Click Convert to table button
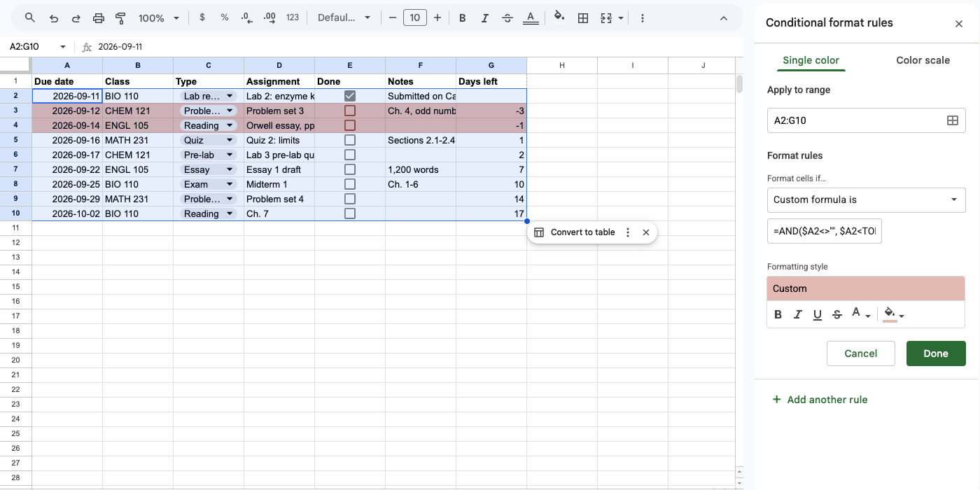This screenshot has width=980, height=490. pyautogui.click(x=575, y=232)
